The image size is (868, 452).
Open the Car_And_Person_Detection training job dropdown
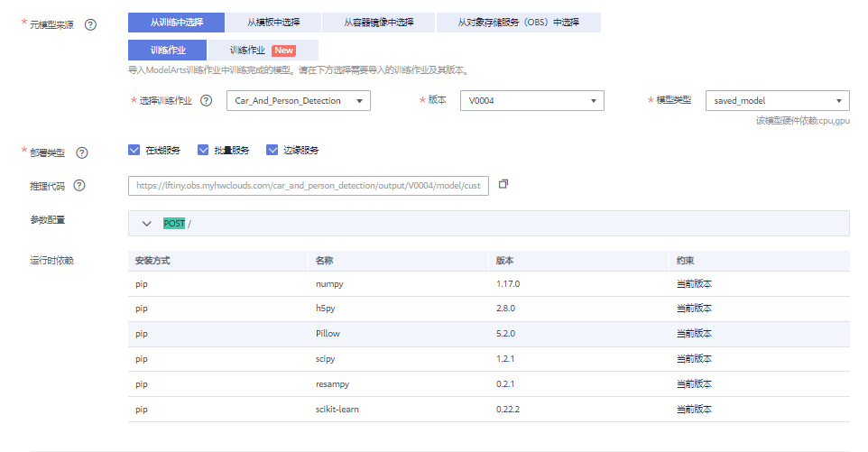[298, 101]
